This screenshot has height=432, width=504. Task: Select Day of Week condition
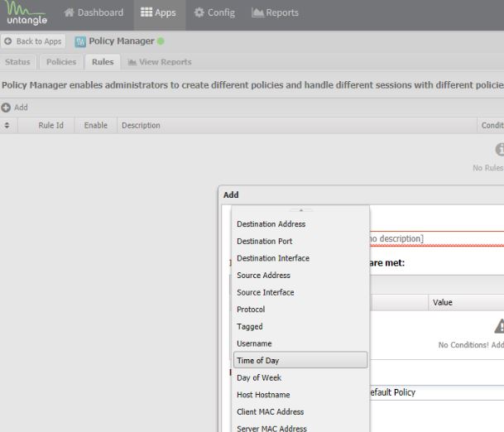tap(300, 377)
